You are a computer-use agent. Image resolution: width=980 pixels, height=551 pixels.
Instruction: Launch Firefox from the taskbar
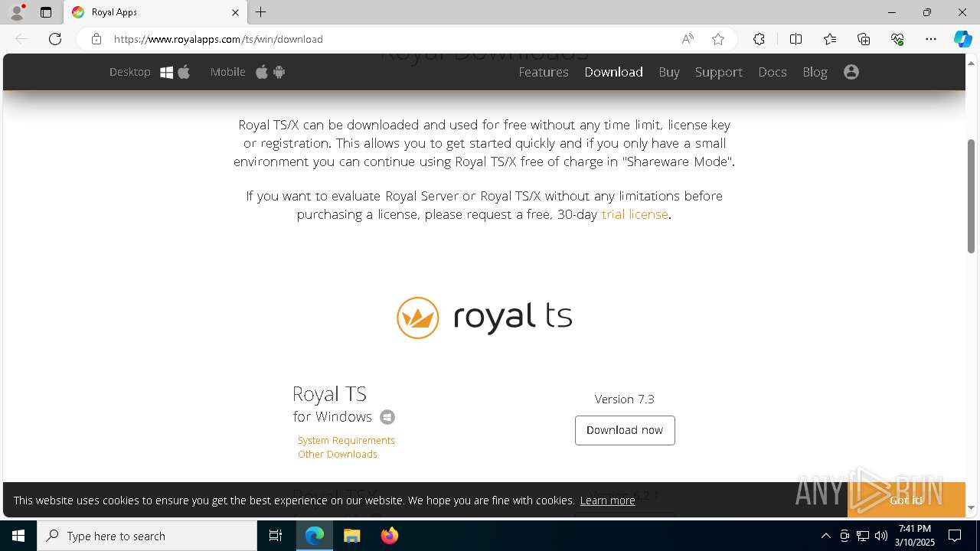[x=390, y=536]
